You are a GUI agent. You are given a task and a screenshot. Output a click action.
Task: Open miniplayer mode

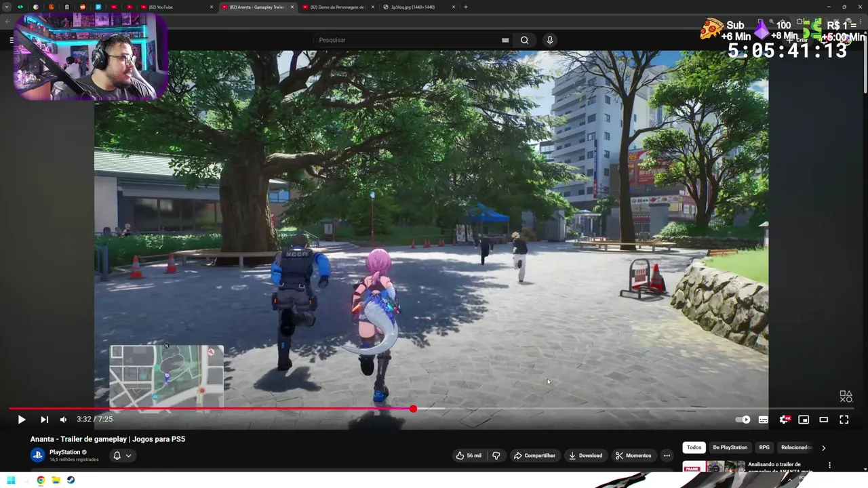[804, 420]
